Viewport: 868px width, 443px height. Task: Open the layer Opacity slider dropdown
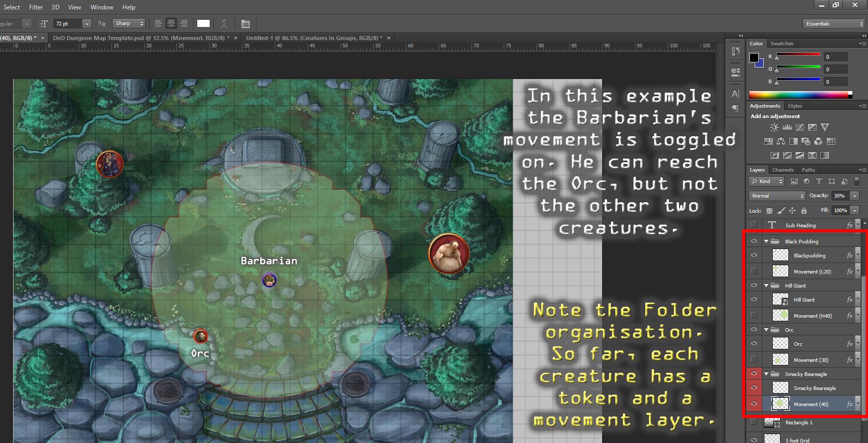tap(854, 196)
